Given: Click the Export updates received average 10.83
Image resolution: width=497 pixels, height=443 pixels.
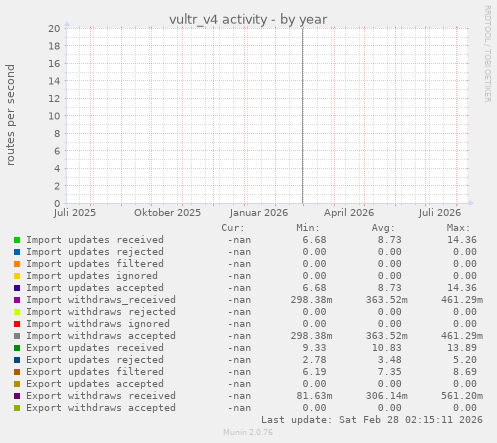Looking at the screenshot, I should (x=387, y=348).
